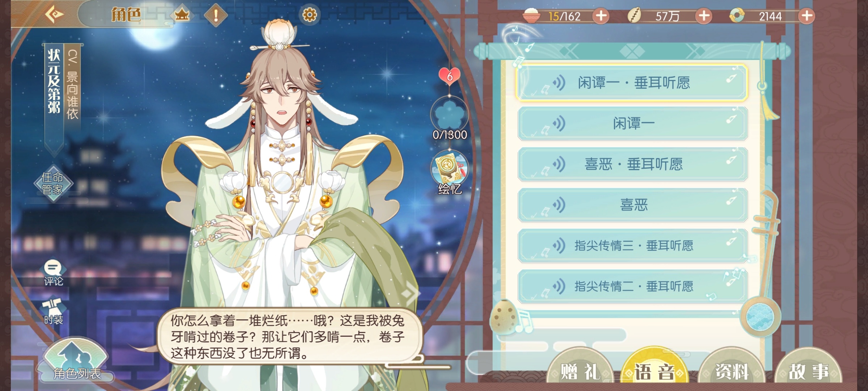Screen dimensions: 868x391
Task: Tap the 任命管家 appoint butler button
Action: (53, 183)
